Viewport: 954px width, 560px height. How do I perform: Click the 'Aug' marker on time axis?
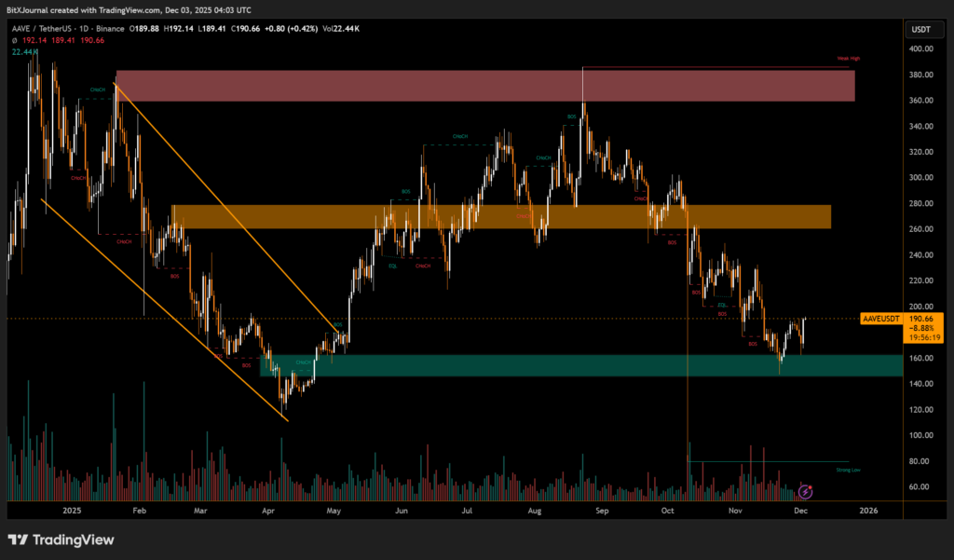click(x=534, y=510)
